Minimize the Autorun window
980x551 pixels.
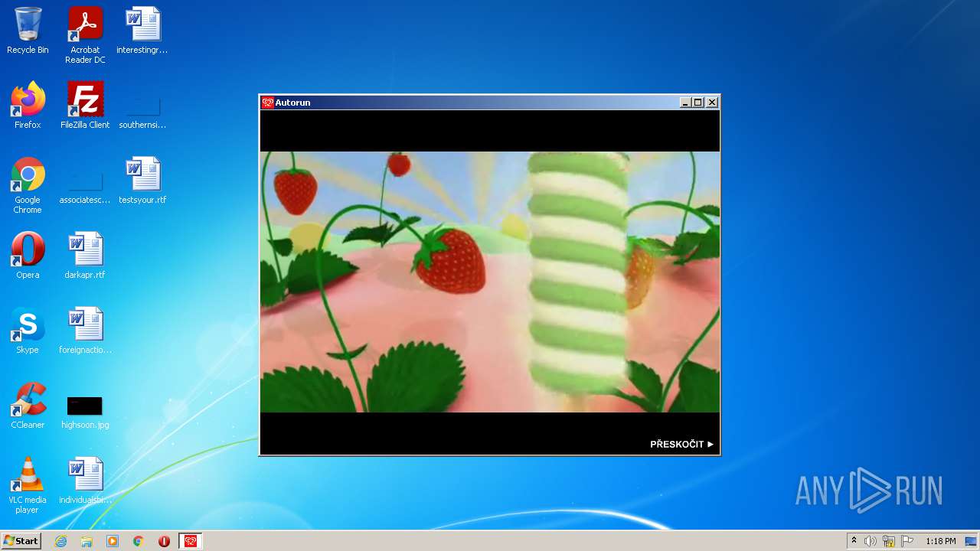pos(685,103)
